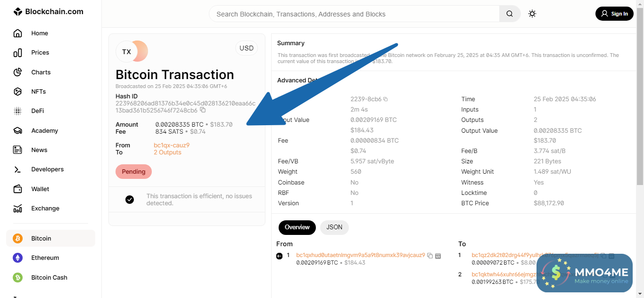Open script icon beside From address
The image size is (644, 298).
point(438,256)
